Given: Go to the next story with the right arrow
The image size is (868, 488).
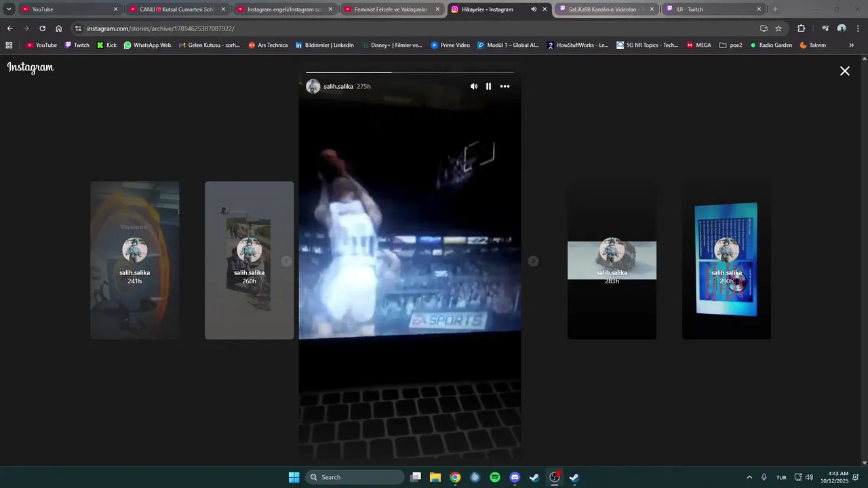Looking at the screenshot, I should coord(534,261).
